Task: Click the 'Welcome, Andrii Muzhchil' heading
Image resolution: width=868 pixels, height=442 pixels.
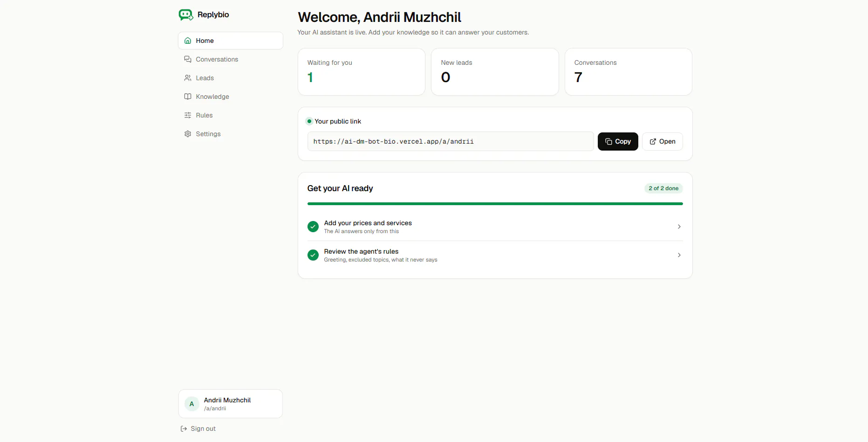Action: tap(379, 17)
